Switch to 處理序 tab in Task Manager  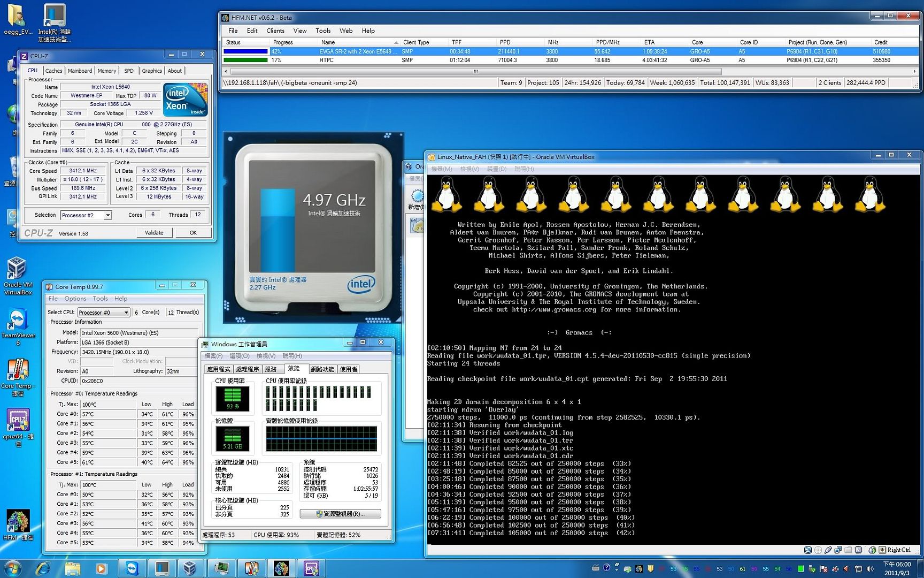click(x=247, y=369)
